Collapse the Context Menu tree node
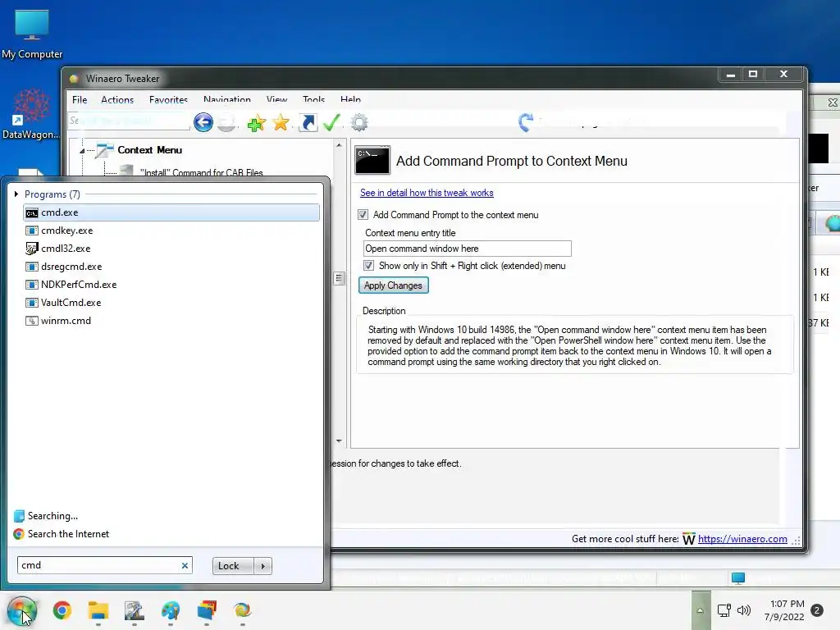The image size is (840, 630). (82, 151)
